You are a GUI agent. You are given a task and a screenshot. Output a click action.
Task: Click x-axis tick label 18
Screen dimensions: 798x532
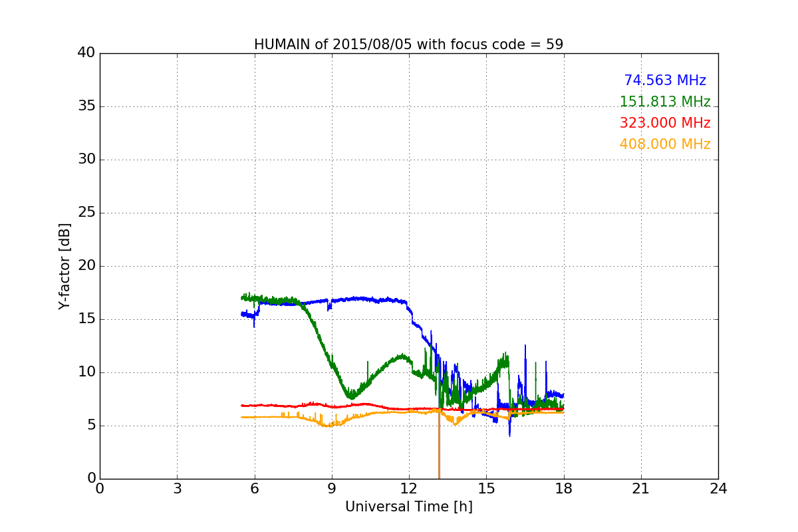tap(563, 489)
